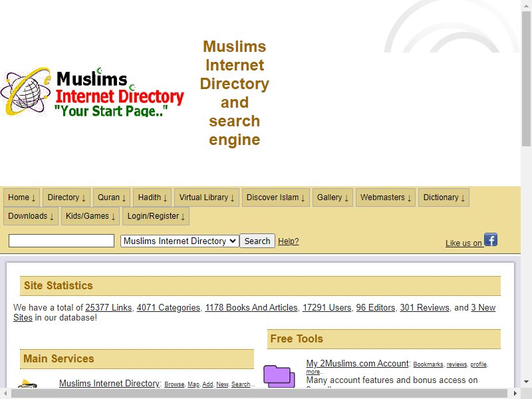Open the 4071 Categories statistic
The image size is (532, 399).
tap(168, 307)
